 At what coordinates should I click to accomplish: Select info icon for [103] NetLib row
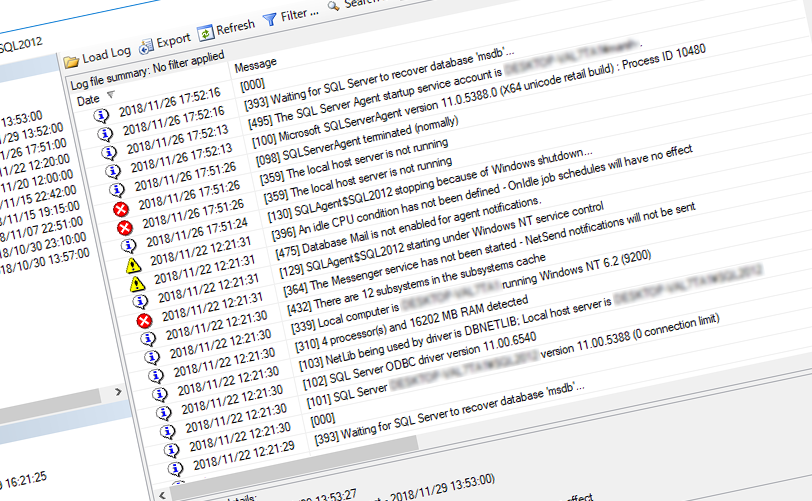click(x=160, y=395)
